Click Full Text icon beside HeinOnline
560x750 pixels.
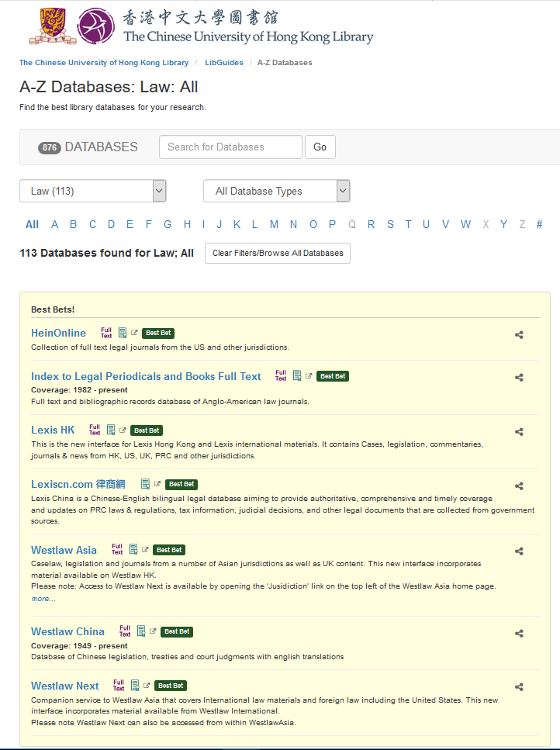[x=106, y=333]
